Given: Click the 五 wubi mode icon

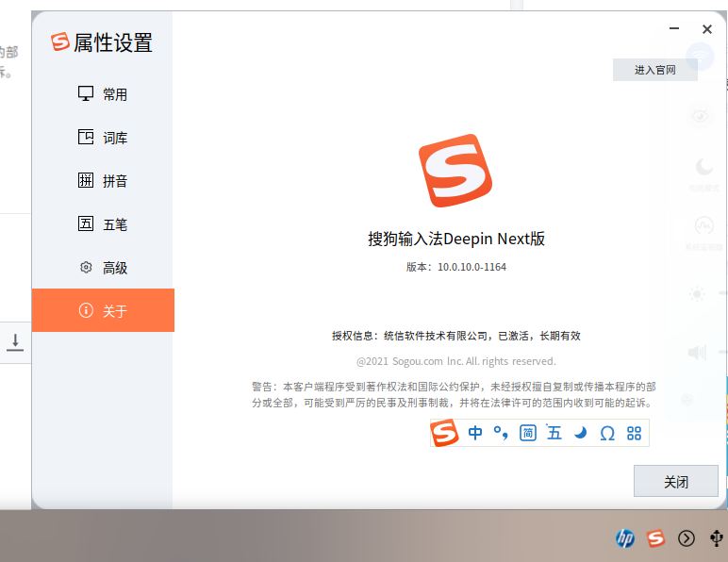Looking at the screenshot, I should (554, 433).
